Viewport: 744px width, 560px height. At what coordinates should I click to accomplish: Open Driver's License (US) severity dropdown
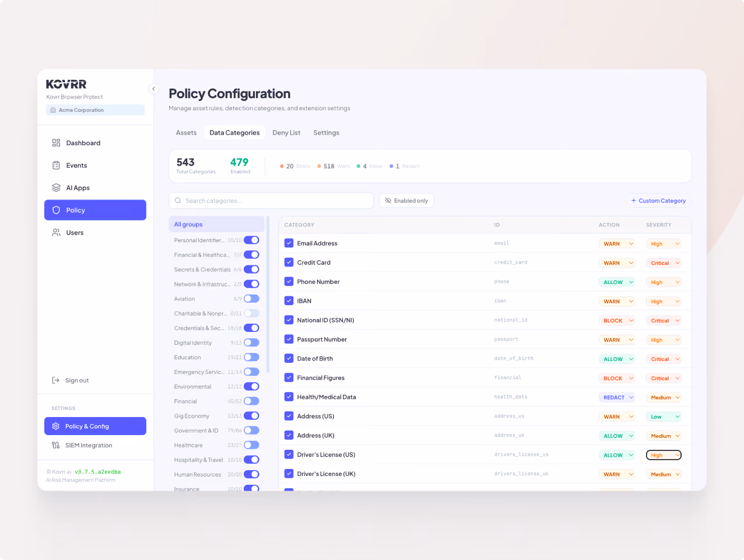[x=664, y=455]
